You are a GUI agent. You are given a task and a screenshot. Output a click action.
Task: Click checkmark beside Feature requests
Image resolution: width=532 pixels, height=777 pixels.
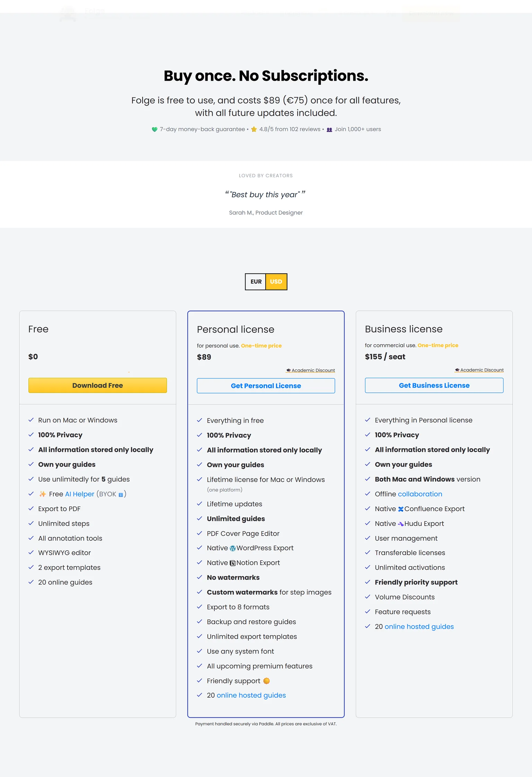pos(367,612)
